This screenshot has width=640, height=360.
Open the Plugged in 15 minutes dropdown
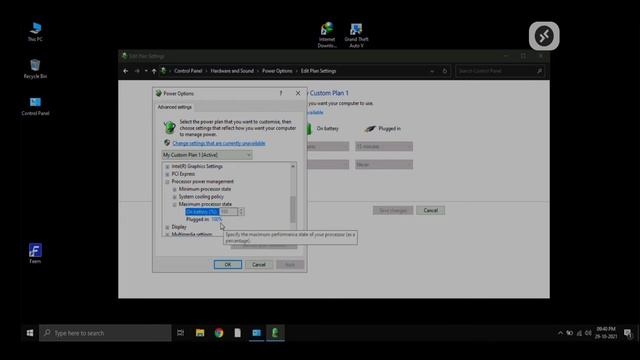point(384,147)
